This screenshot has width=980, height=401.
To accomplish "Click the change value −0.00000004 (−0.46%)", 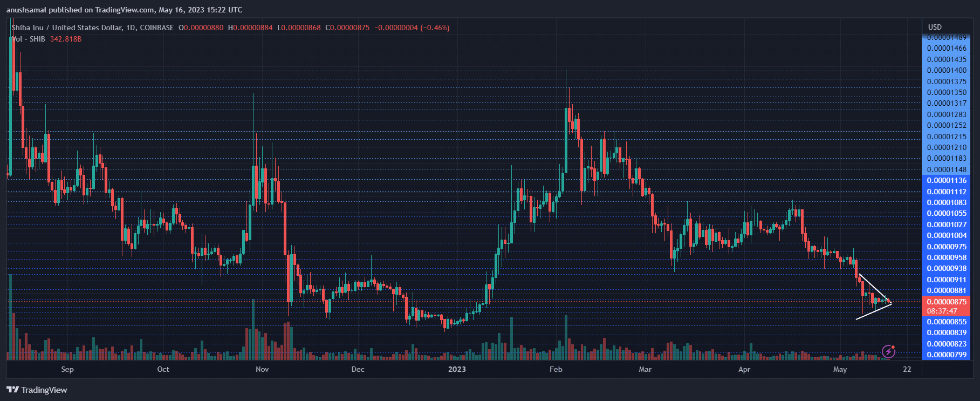I will 412,28.
